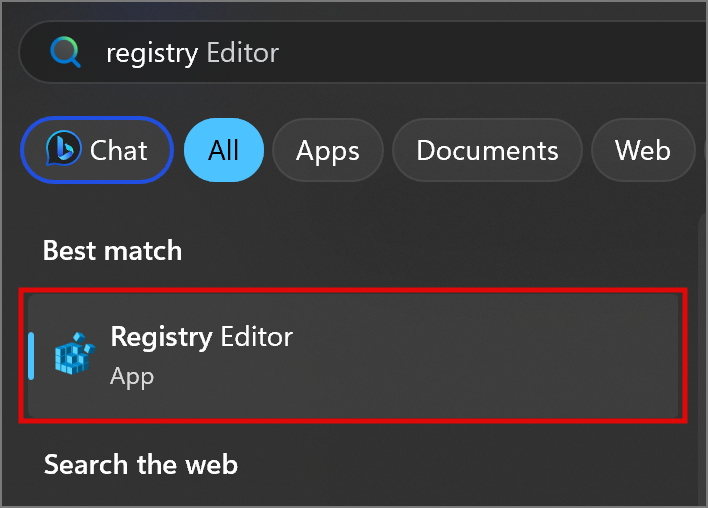Click the blue selection bar beside Registry Editor
Image resolution: width=708 pixels, height=508 pixels.
pyautogui.click(x=31, y=355)
